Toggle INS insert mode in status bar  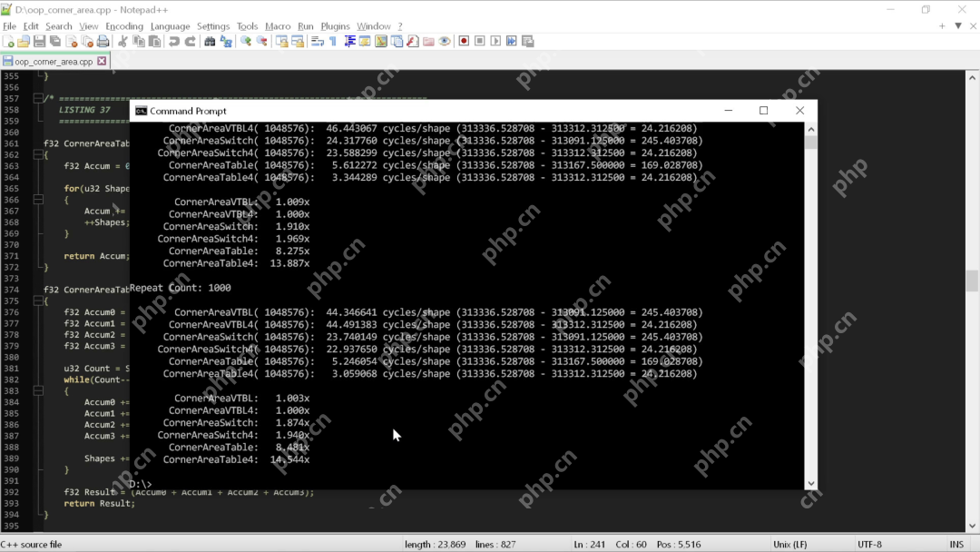(956, 544)
